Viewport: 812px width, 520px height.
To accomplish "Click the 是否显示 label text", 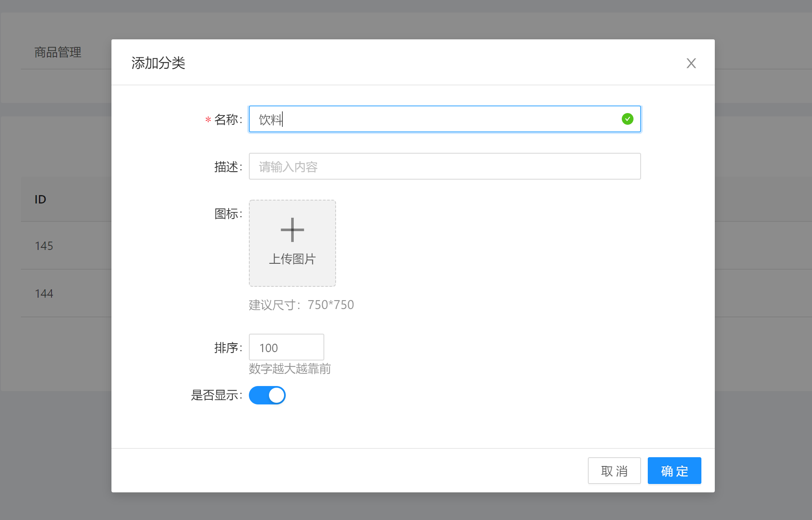I will (x=216, y=395).
